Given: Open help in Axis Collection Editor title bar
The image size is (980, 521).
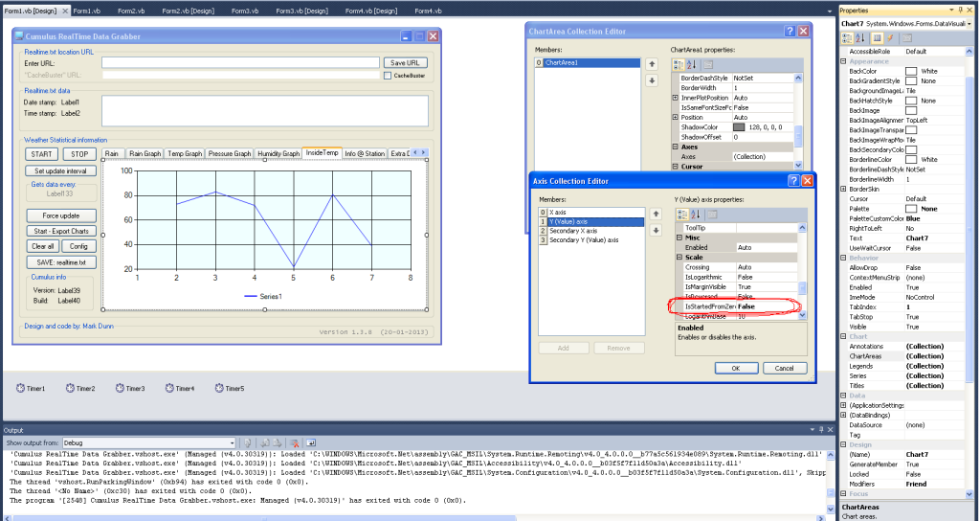Looking at the screenshot, I should point(792,180).
